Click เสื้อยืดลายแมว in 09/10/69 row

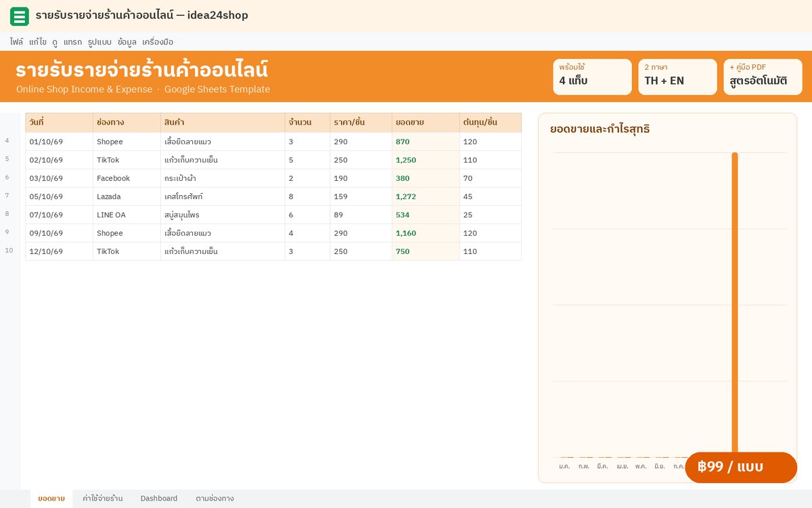click(223, 233)
